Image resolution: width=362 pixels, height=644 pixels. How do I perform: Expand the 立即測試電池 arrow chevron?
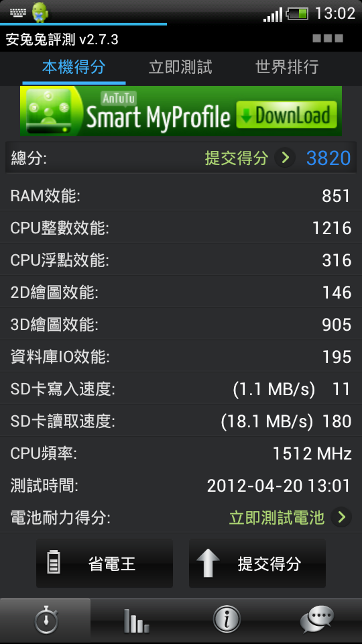(x=341, y=517)
